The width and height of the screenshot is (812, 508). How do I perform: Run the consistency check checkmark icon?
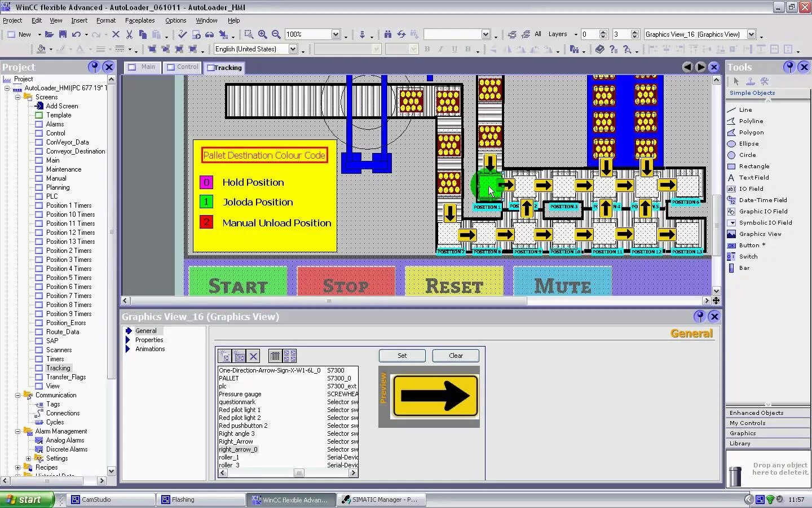(182, 34)
